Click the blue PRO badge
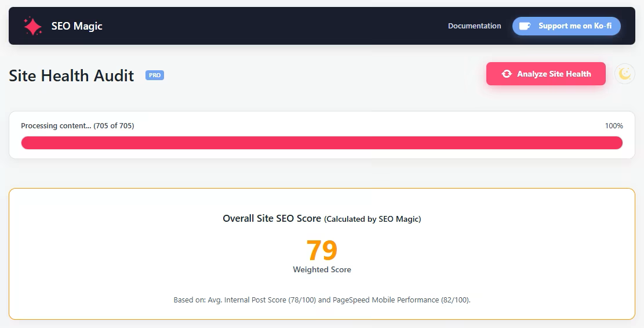 [x=154, y=75]
